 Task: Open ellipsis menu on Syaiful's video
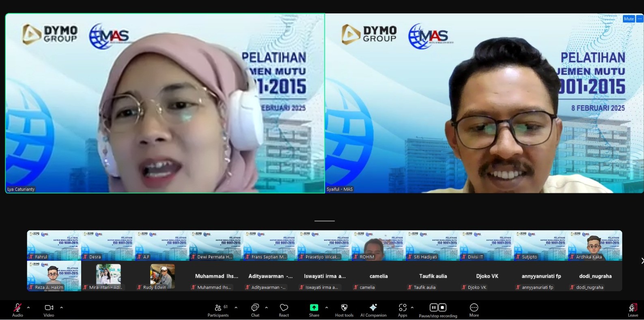click(x=640, y=19)
